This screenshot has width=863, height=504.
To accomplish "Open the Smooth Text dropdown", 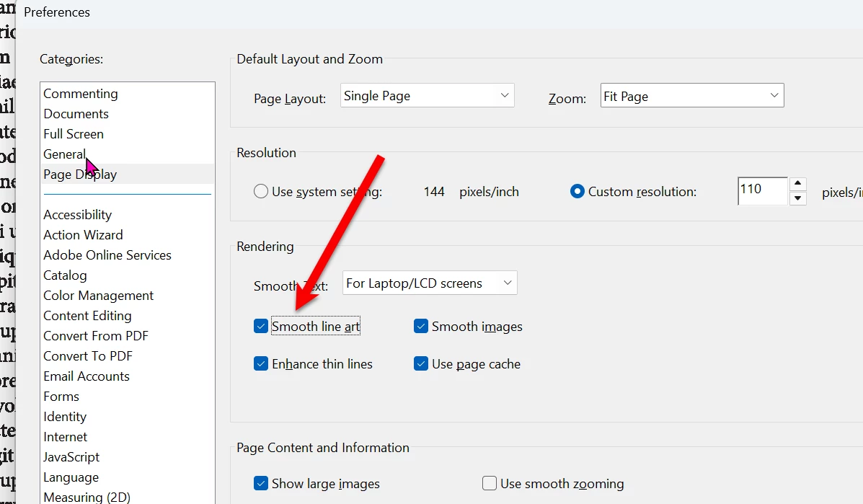I will [429, 283].
